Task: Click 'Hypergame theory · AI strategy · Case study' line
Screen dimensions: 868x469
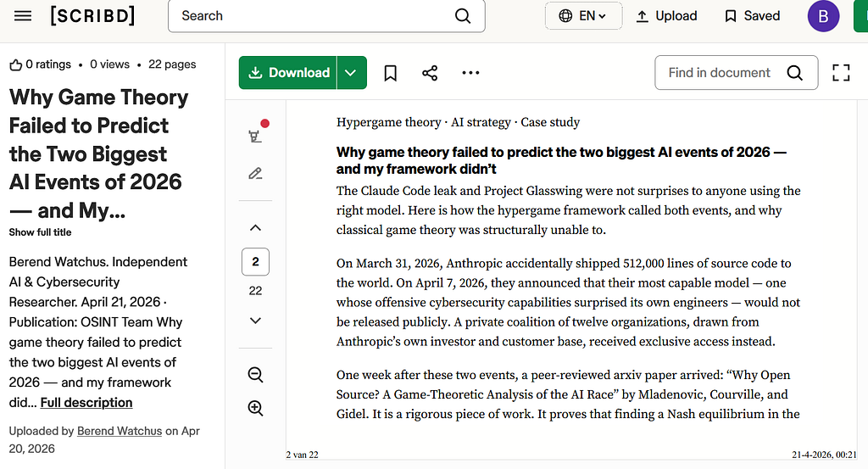Action: [x=458, y=122]
